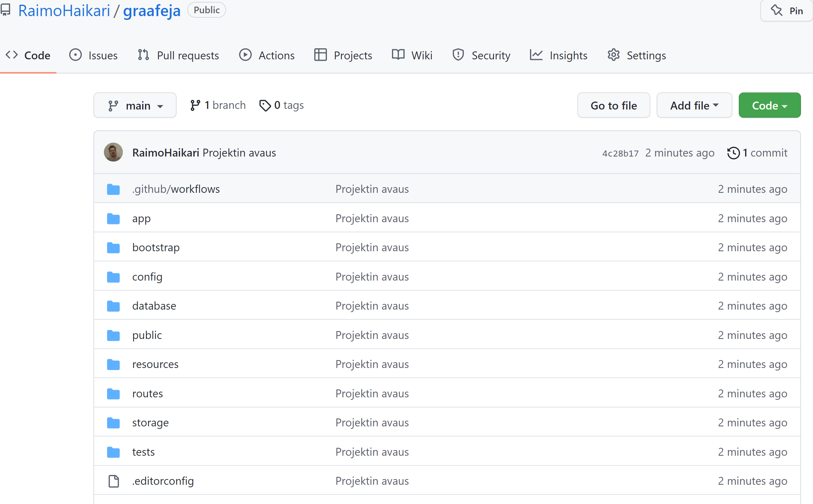Open the Insights tab
Image resolution: width=813 pixels, height=504 pixels.
[559, 55]
